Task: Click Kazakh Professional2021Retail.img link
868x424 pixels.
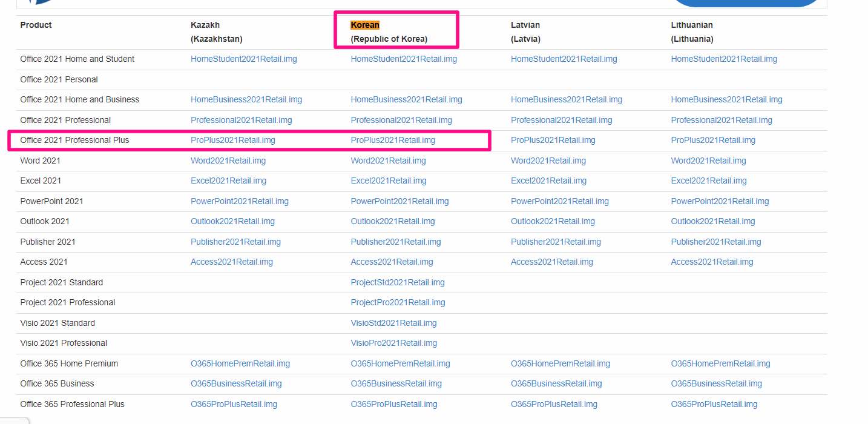Action: click(x=242, y=120)
